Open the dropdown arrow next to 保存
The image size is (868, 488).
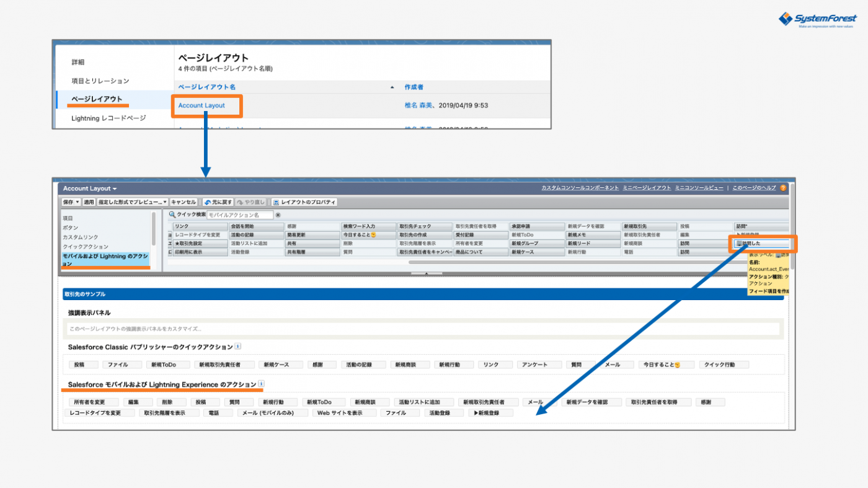(x=77, y=202)
